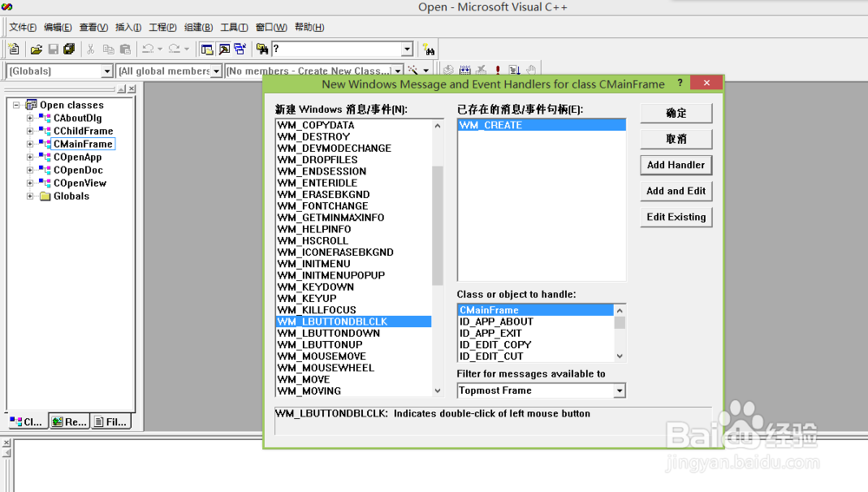Click the scroll-up arrow of the messages list
Image resolution: width=868 pixels, height=492 pixels.
pos(437,126)
